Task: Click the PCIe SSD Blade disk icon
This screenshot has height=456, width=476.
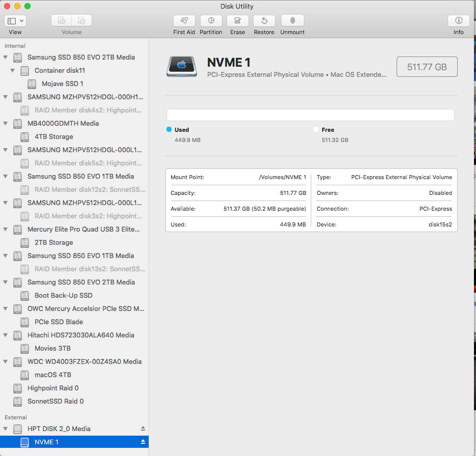Action: (24, 322)
